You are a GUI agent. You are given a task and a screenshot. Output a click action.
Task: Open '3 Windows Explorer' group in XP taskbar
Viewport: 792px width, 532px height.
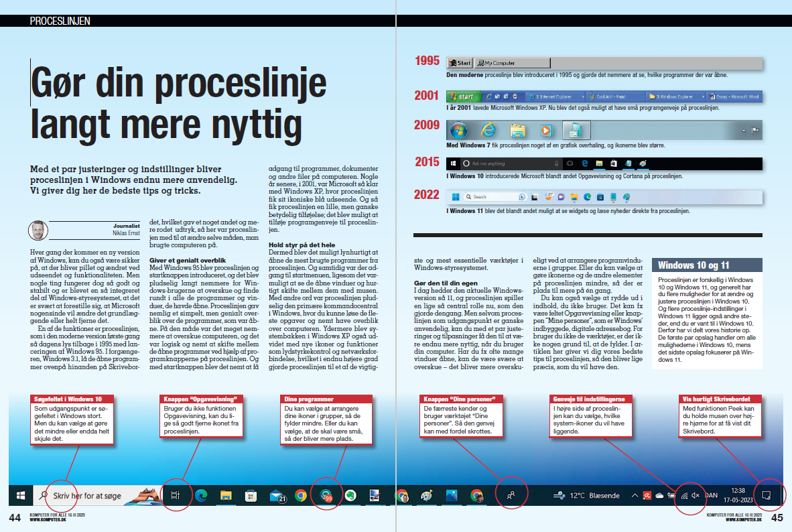click(x=676, y=96)
